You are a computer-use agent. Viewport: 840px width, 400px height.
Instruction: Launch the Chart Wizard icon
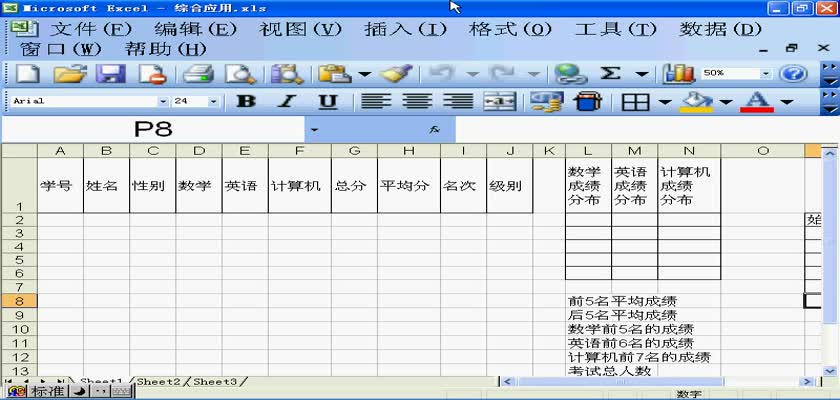[x=679, y=74]
